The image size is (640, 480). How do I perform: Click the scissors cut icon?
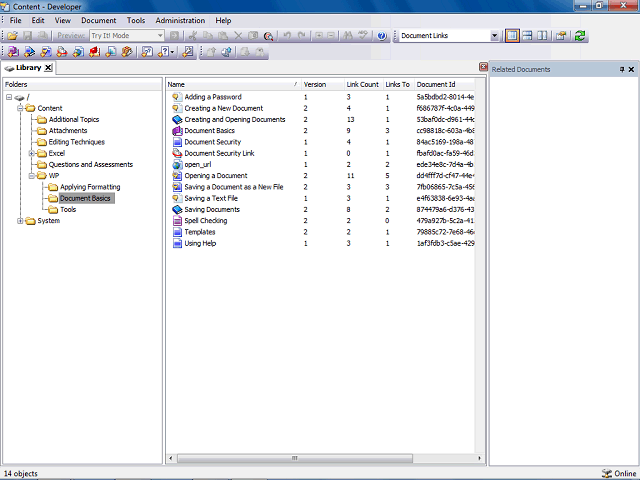(193, 36)
